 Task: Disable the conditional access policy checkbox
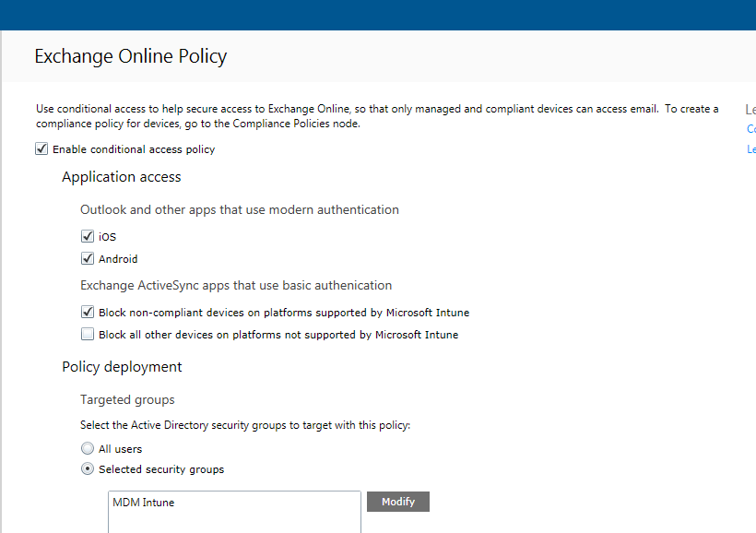[41, 148]
